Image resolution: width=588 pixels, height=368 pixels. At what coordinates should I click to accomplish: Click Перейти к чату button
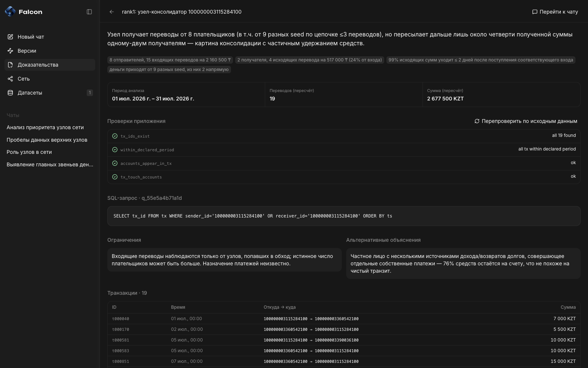[x=555, y=12]
